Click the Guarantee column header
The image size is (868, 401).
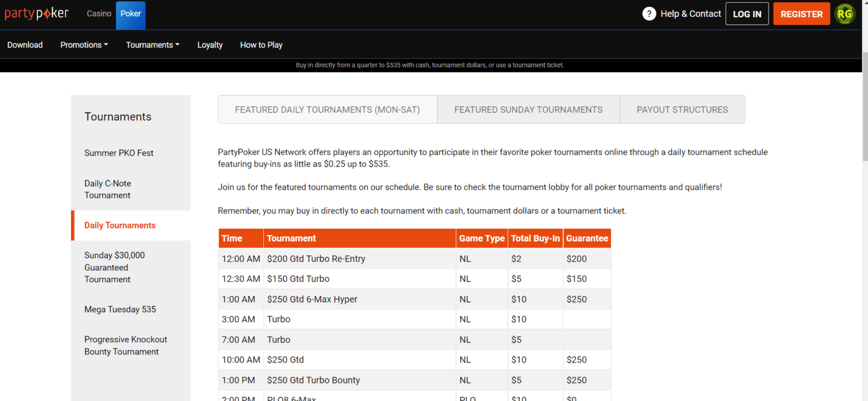pos(587,238)
